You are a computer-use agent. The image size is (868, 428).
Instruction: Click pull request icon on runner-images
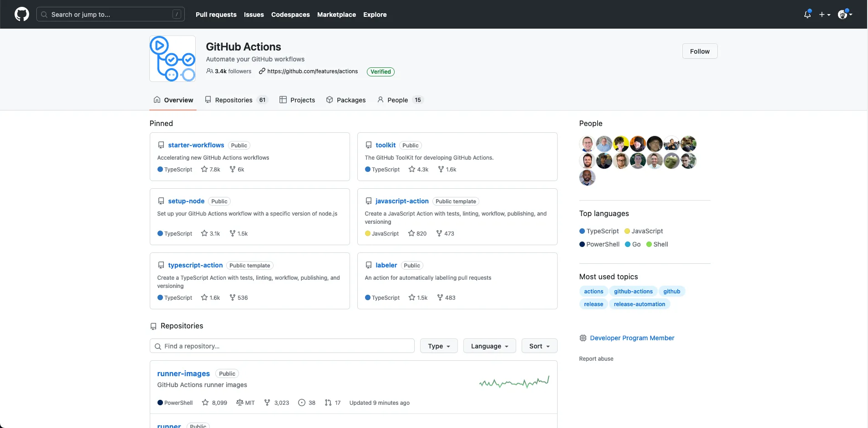(328, 403)
